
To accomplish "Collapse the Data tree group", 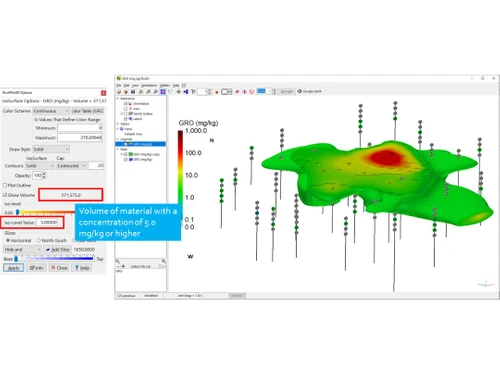I will (117, 149).
